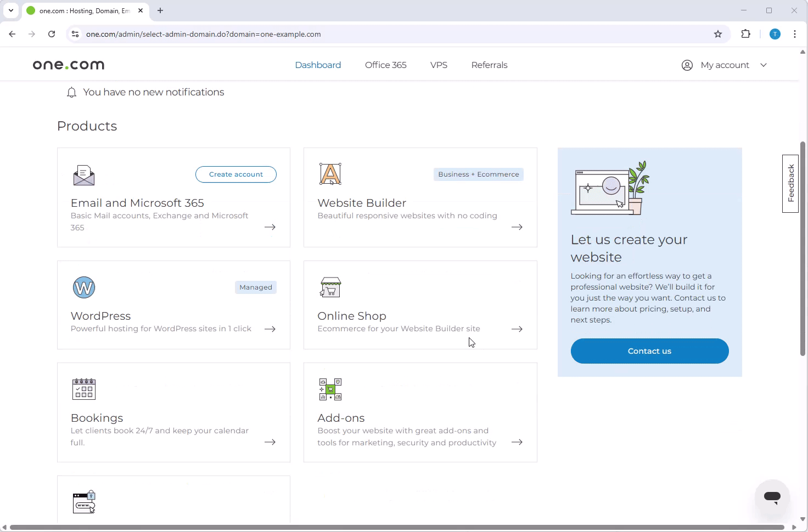Click the Bookings calendar icon
This screenshot has height=532, width=808.
tap(84, 389)
